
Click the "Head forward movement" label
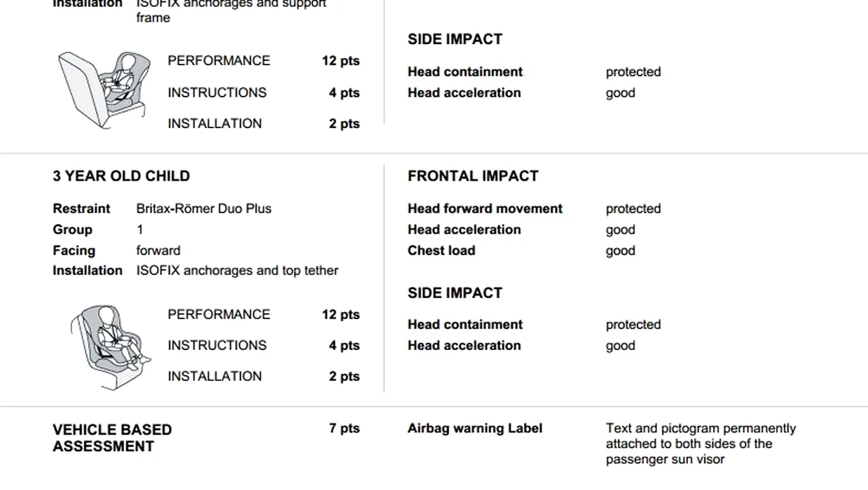(x=485, y=209)
